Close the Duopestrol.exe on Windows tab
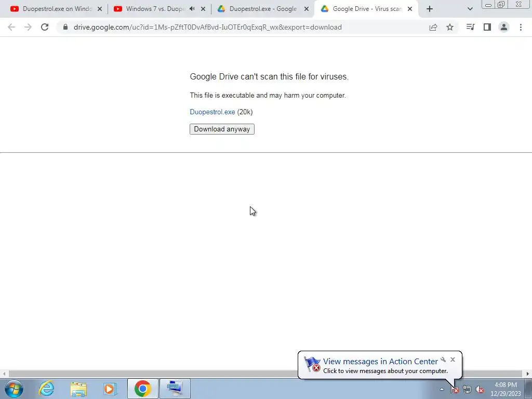 tap(100, 9)
